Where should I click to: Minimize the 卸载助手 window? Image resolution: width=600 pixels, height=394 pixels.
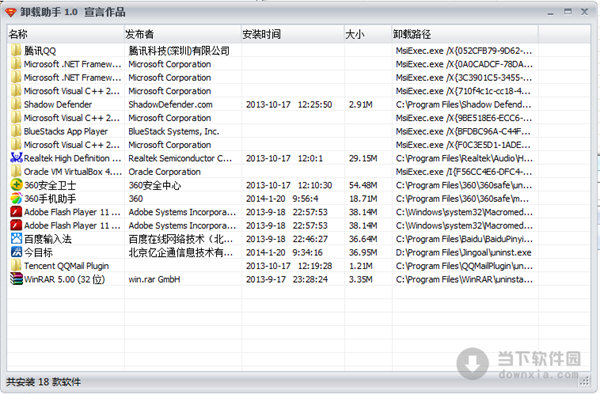(551, 12)
